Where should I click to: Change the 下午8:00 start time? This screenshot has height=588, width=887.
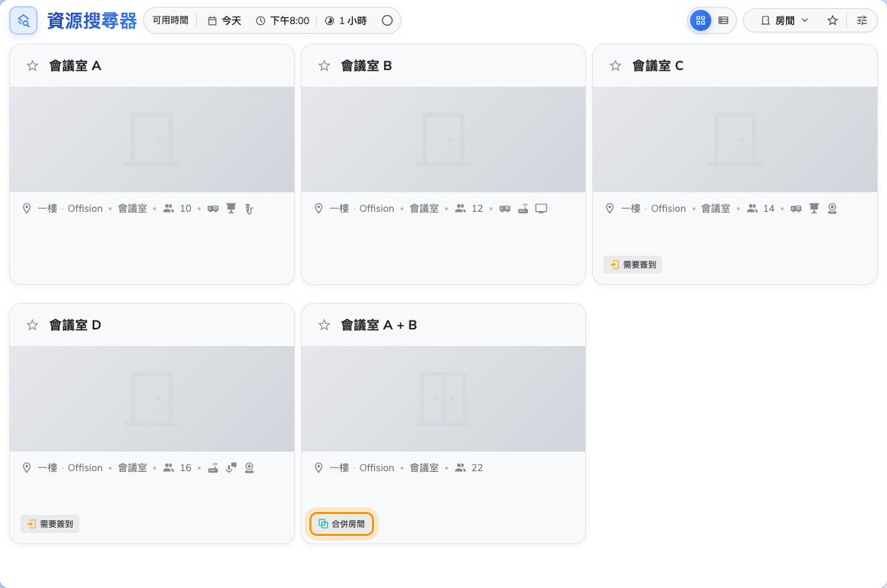(x=282, y=21)
